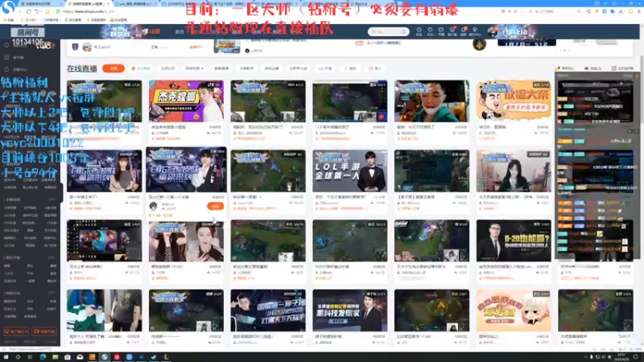The width and height of the screenshot is (644, 362).
Task: Open the history clock icon in Douyu header
Action: (x=419, y=31)
